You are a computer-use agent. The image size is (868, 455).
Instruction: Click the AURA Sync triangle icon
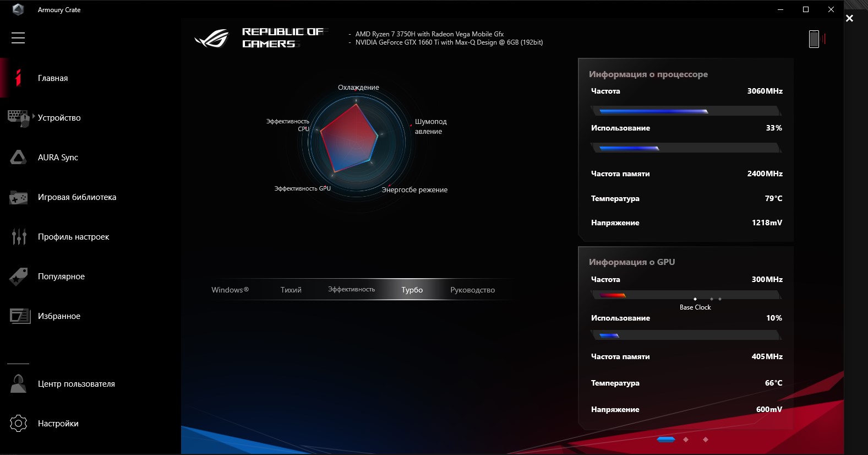click(18, 158)
